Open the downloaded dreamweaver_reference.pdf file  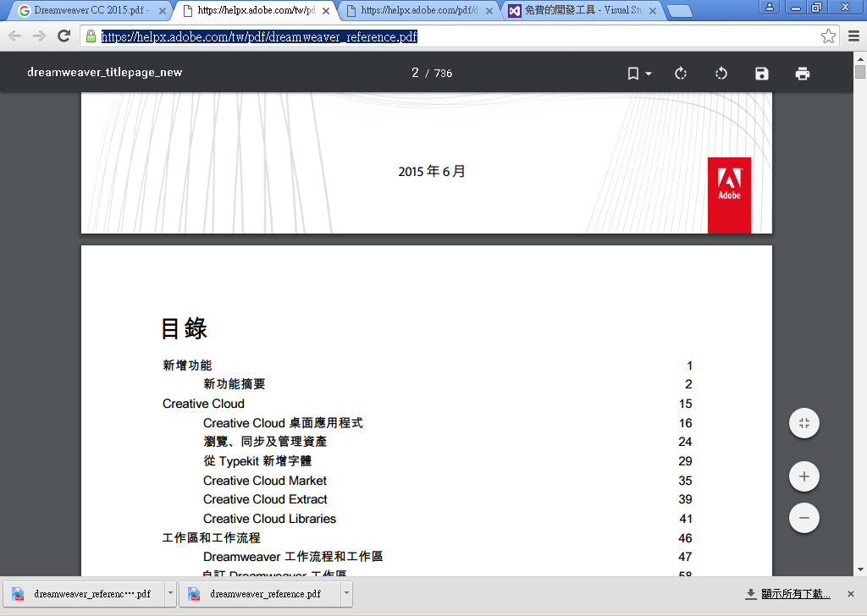[259, 594]
